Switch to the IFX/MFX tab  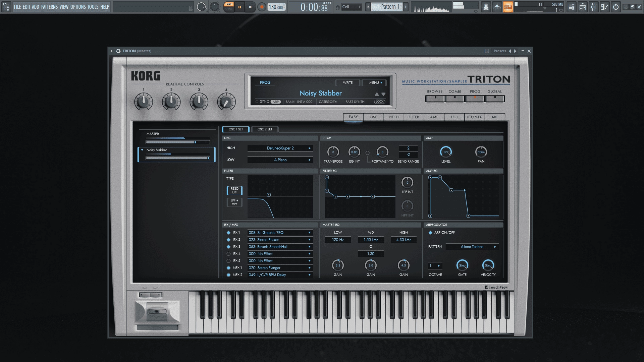tap(474, 117)
